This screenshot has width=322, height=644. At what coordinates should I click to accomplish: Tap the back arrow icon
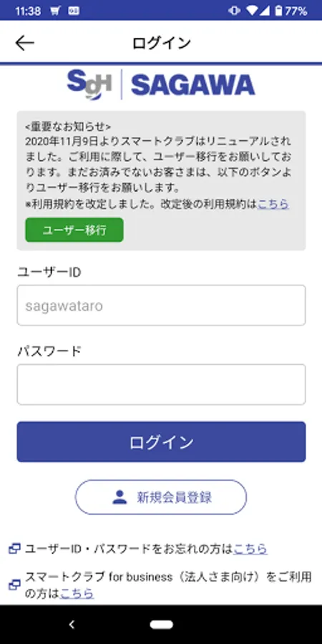click(24, 43)
